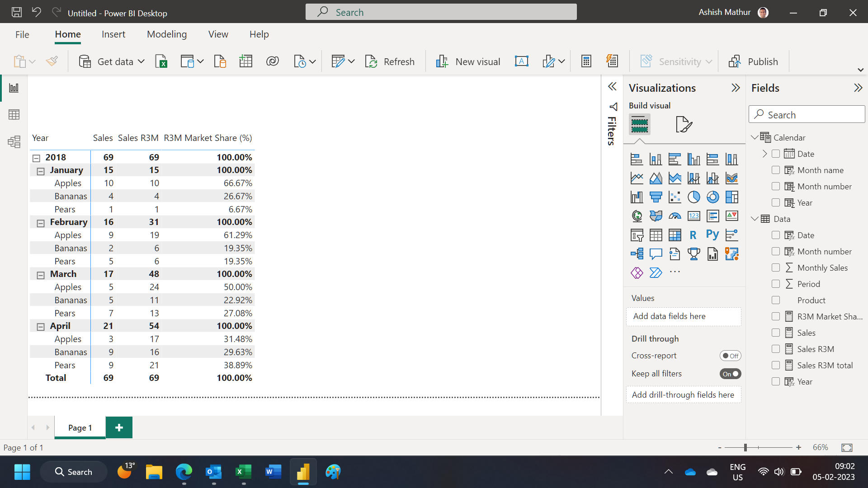
Task: Select the Pie chart visualization
Action: [x=693, y=197]
